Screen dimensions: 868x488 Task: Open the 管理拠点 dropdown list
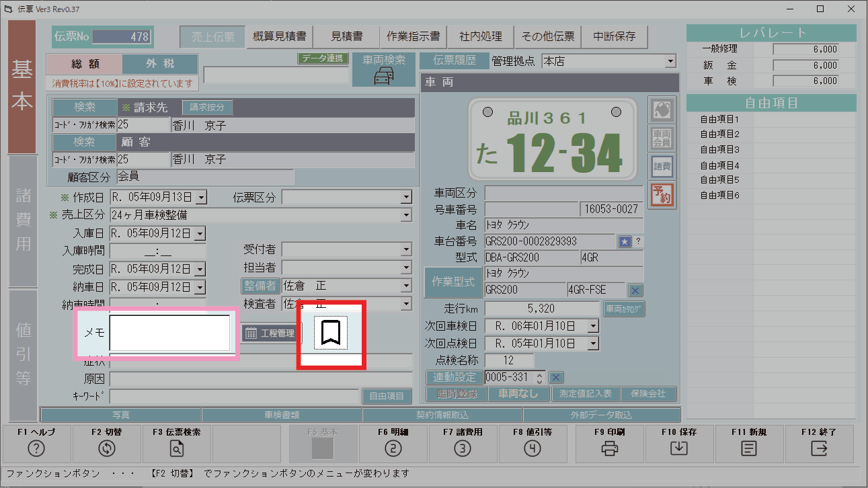pos(670,62)
